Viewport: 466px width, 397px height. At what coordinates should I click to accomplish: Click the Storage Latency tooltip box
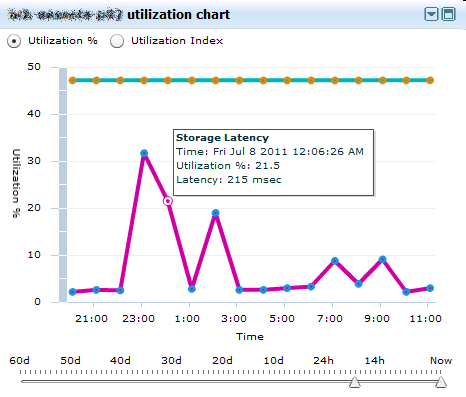pyautogui.click(x=273, y=162)
